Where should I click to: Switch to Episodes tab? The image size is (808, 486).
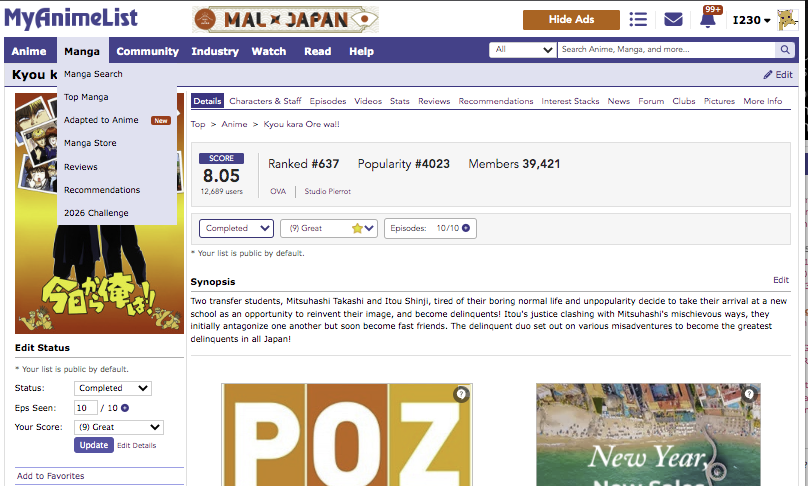point(328,101)
